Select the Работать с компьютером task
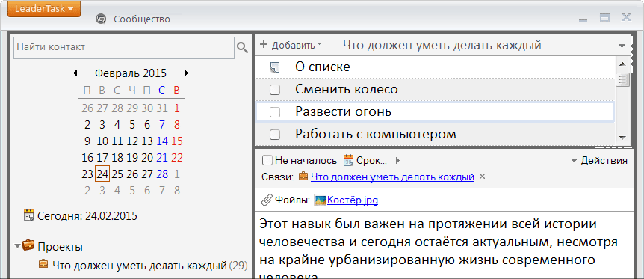Viewport: 644px width, 279px height. coord(435,134)
